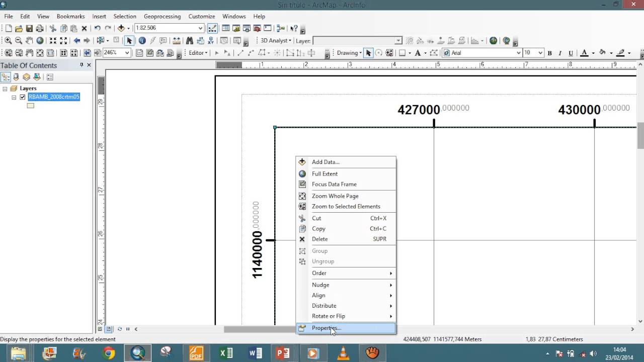Click the Full Extent globe icon in toolbar
644x362 pixels.
[x=40, y=41]
